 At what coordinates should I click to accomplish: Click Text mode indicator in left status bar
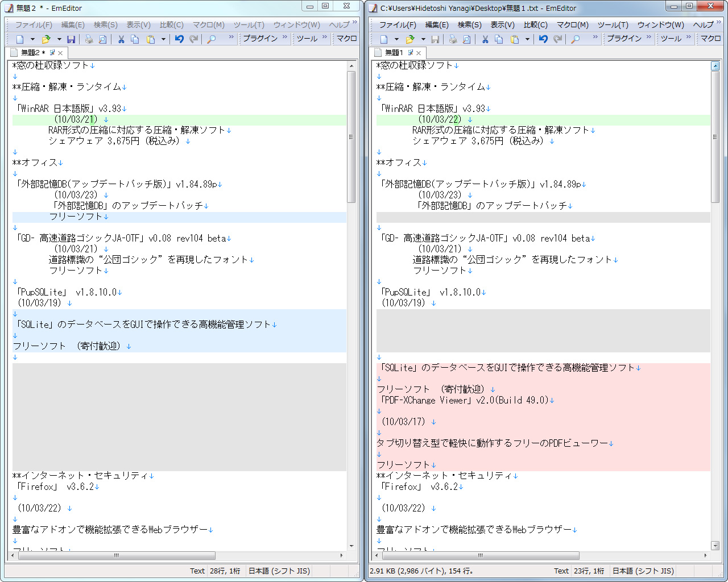[197, 571]
